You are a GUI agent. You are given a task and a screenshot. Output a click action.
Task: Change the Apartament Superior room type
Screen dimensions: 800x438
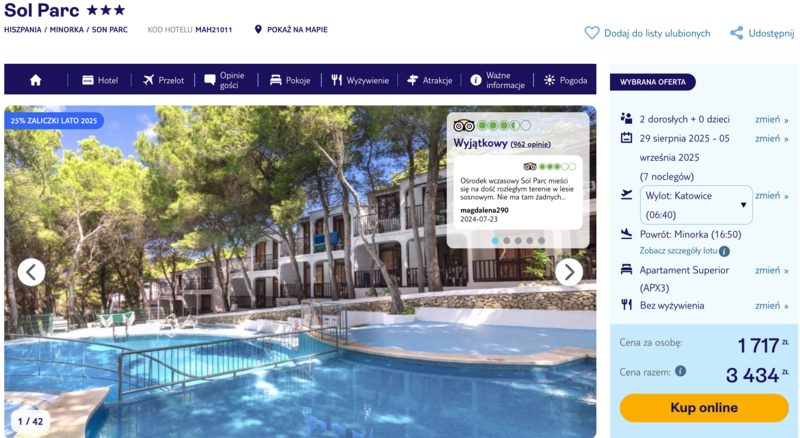click(x=771, y=270)
